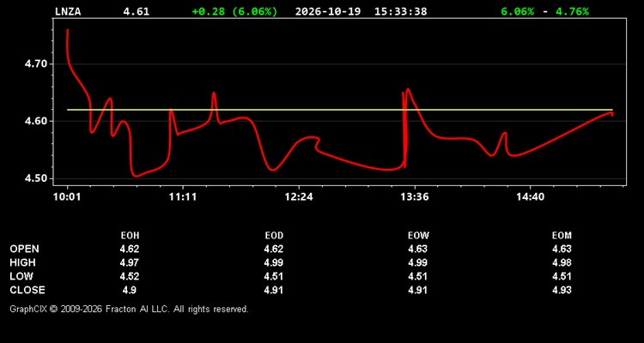Click the EOM high value 4.98
Image resolution: width=644 pixels, height=343 pixels.
coord(562,262)
